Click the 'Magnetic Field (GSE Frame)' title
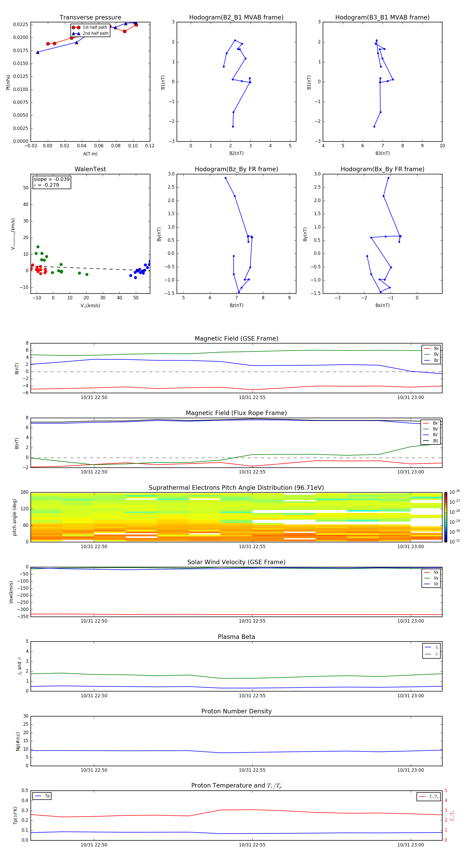The image size is (473, 868). [x=236, y=339]
